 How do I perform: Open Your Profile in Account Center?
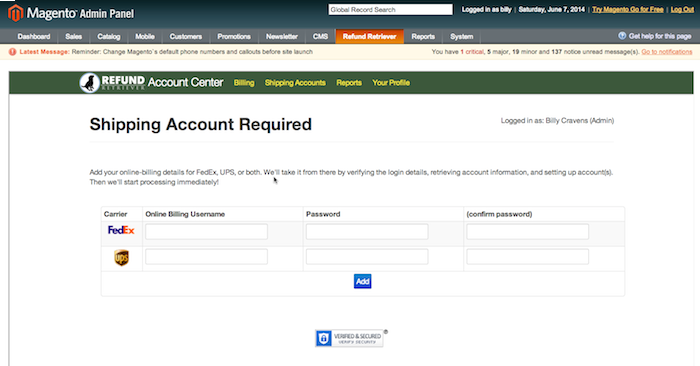(x=391, y=83)
